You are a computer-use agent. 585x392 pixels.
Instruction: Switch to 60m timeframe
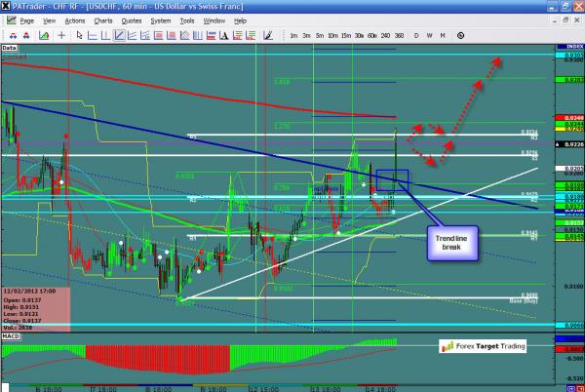pos(371,35)
